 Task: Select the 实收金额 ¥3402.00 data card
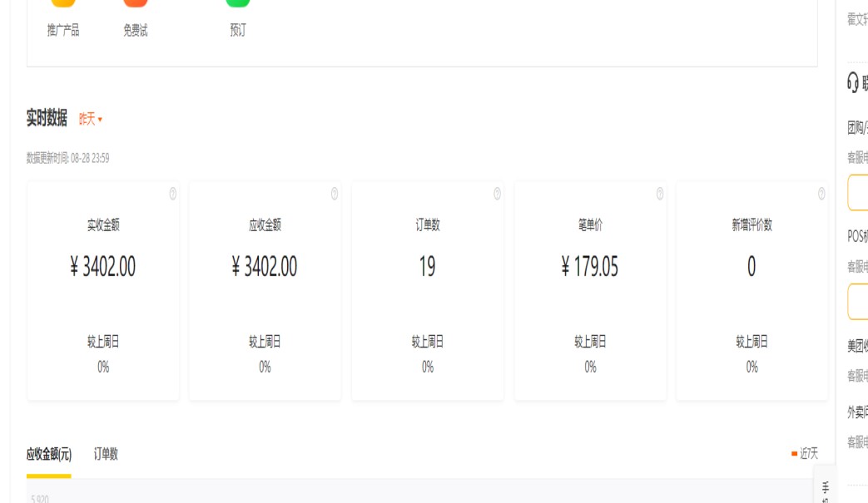coord(103,291)
